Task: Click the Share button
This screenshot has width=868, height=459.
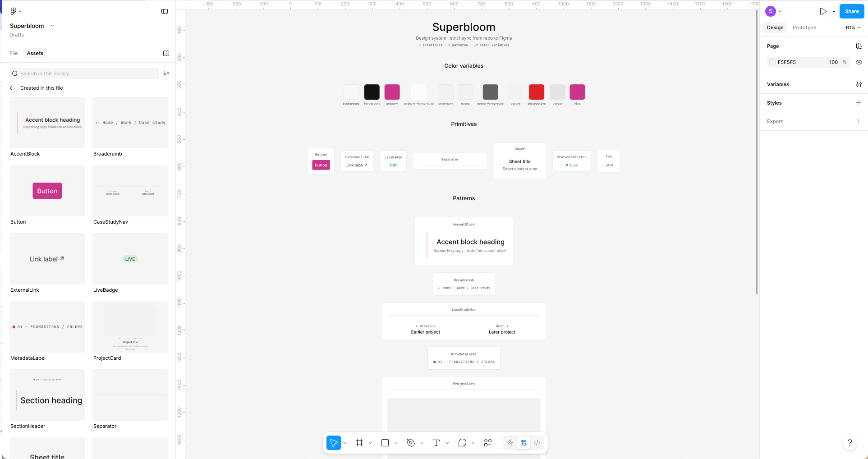Action: pos(852,11)
